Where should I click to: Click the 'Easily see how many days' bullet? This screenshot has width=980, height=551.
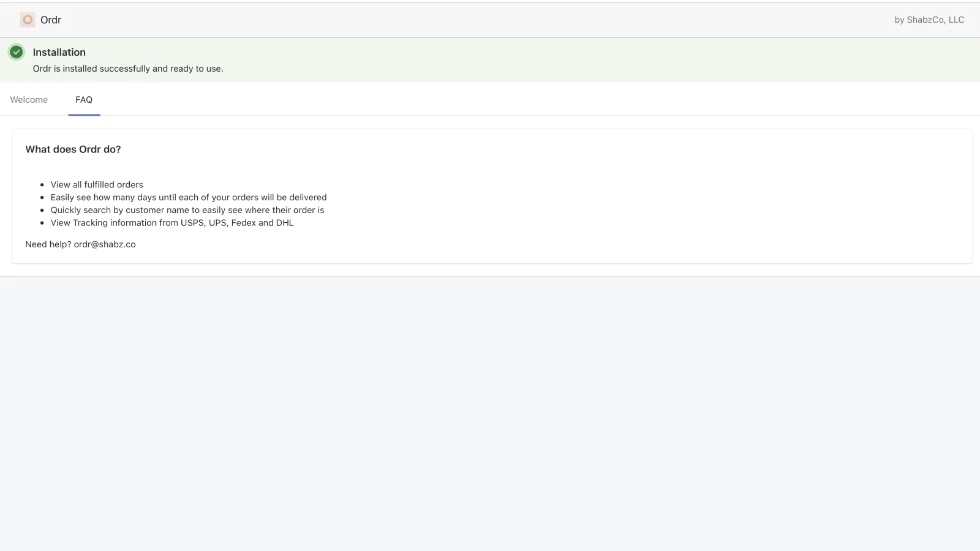coord(189,197)
